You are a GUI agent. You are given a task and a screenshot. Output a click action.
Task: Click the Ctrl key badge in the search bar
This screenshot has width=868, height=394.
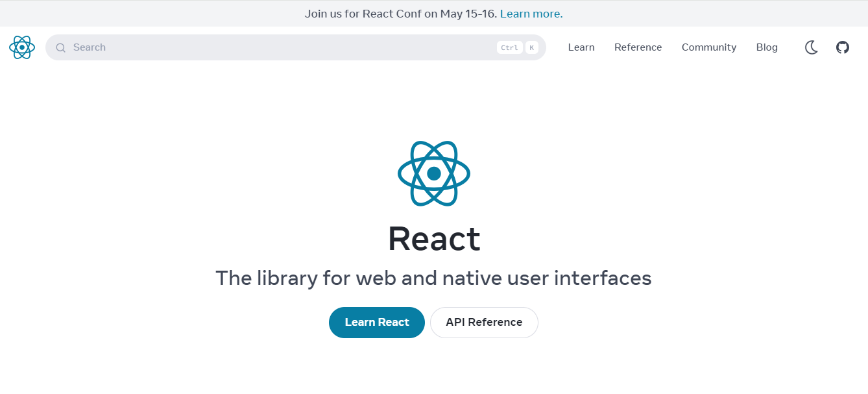[509, 47]
